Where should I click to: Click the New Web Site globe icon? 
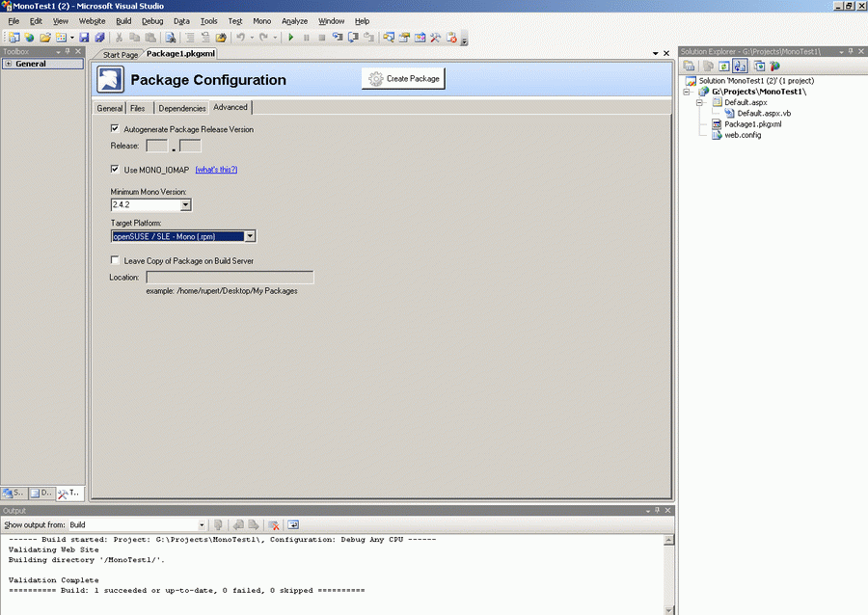[x=29, y=37]
